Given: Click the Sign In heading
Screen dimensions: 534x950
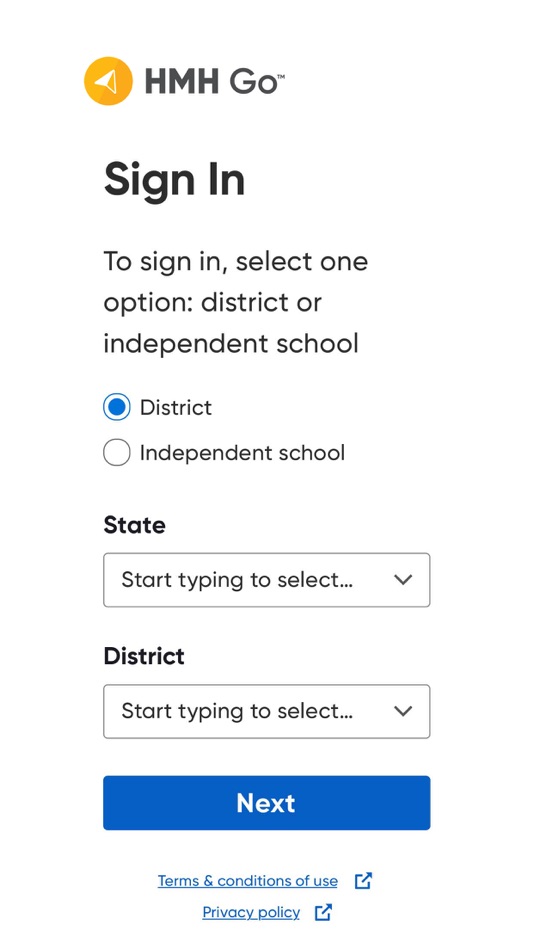Looking at the screenshot, I should click(175, 180).
